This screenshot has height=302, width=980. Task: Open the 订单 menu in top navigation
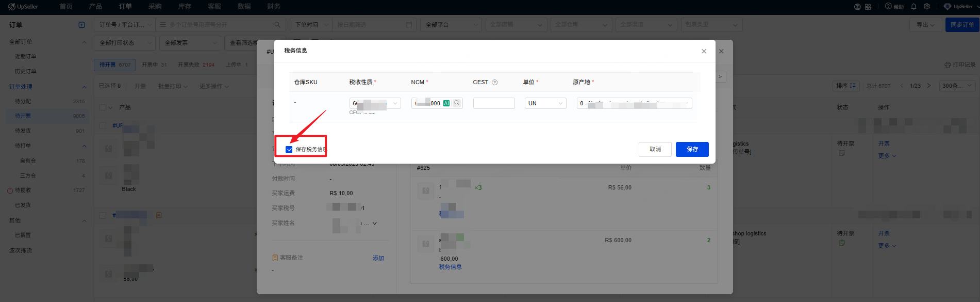[125, 7]
